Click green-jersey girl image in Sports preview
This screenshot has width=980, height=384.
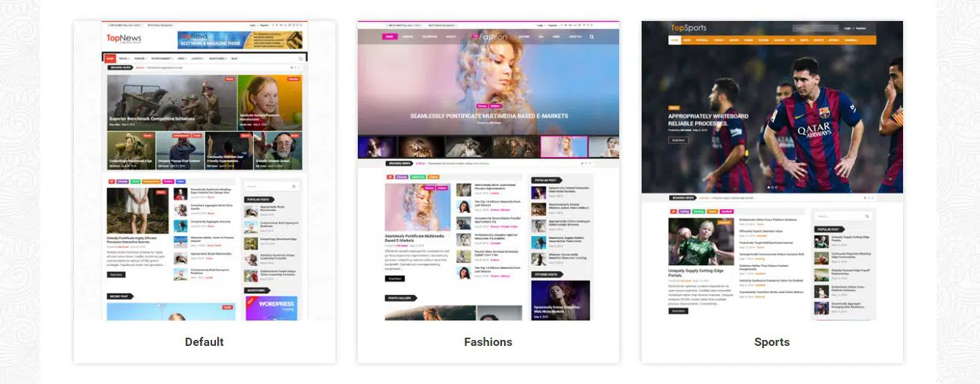700,241
